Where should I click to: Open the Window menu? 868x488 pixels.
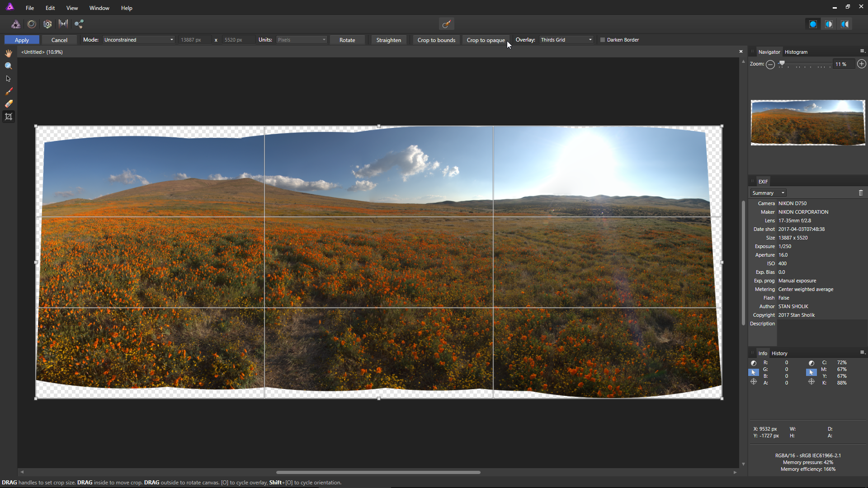click(x=99, y=8)
